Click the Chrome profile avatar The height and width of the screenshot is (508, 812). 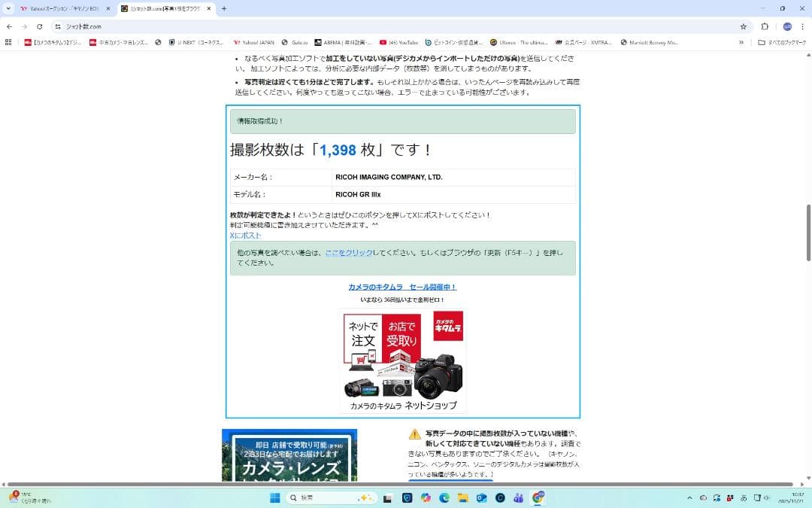786,26
